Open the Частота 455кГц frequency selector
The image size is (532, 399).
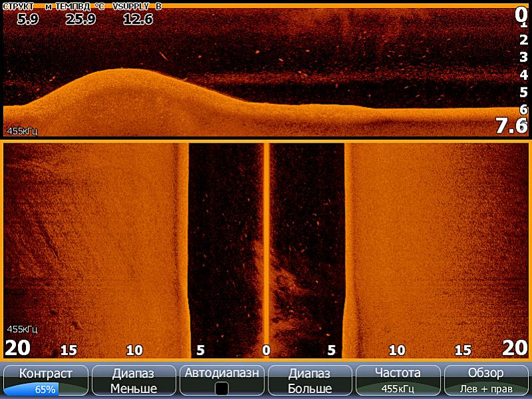398,380
